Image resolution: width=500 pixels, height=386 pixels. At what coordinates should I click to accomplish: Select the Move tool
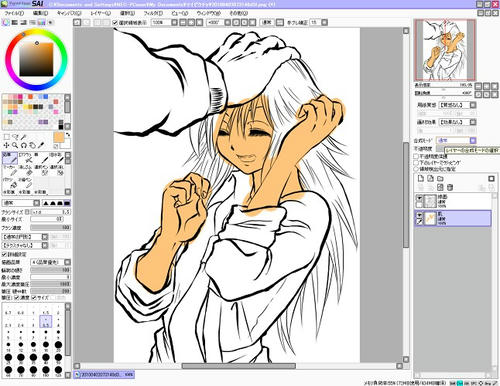6,145
